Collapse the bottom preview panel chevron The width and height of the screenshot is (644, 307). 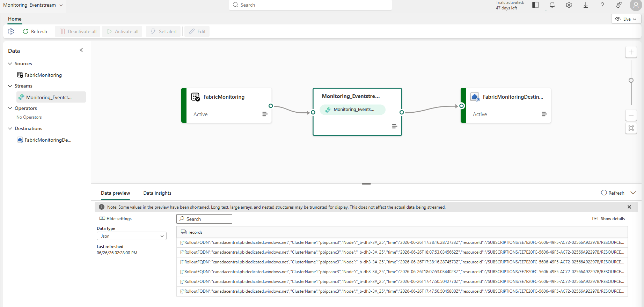point(633,193)
